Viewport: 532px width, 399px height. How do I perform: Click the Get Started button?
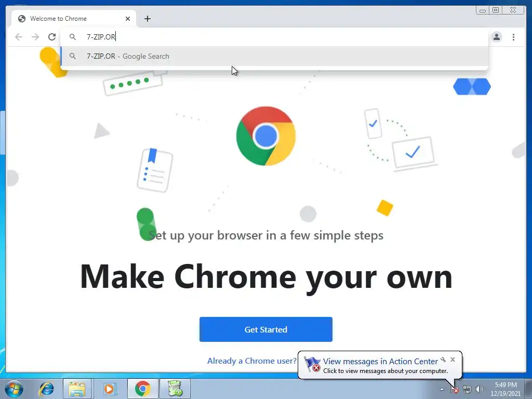(265, 329)
